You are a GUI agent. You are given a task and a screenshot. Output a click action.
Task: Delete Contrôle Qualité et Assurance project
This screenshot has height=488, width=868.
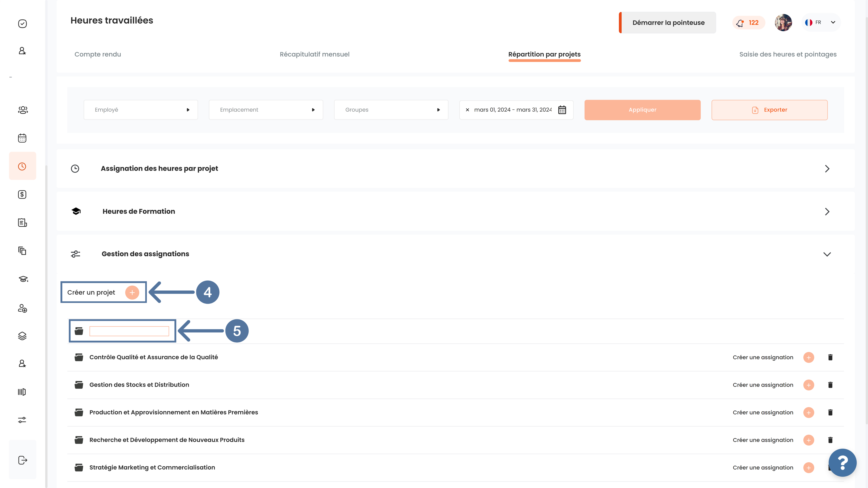tap(830, 357)
